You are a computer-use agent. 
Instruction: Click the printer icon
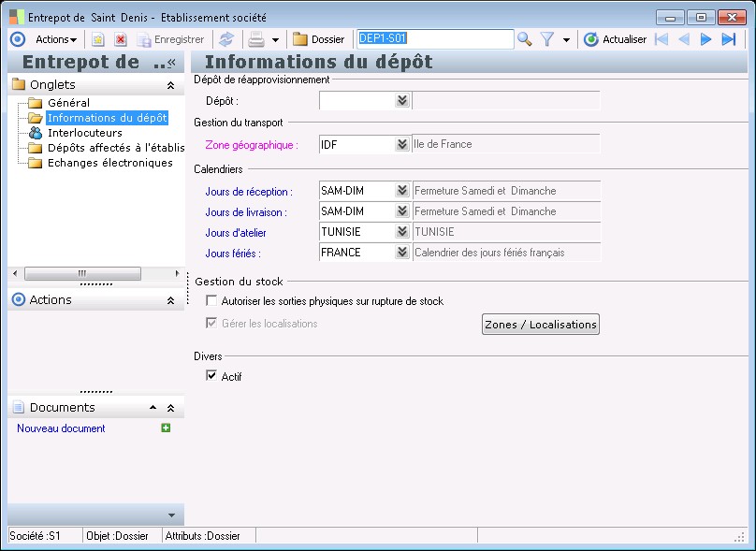[x=256, y=39]
